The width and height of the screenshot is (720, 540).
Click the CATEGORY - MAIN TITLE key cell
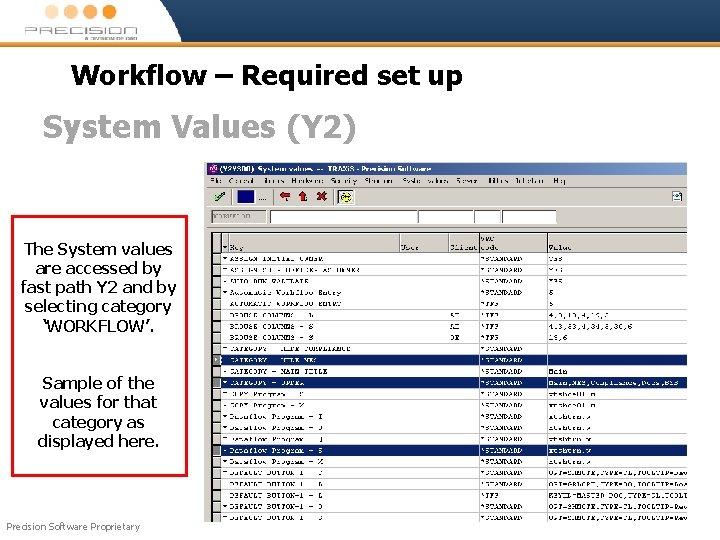278,371
